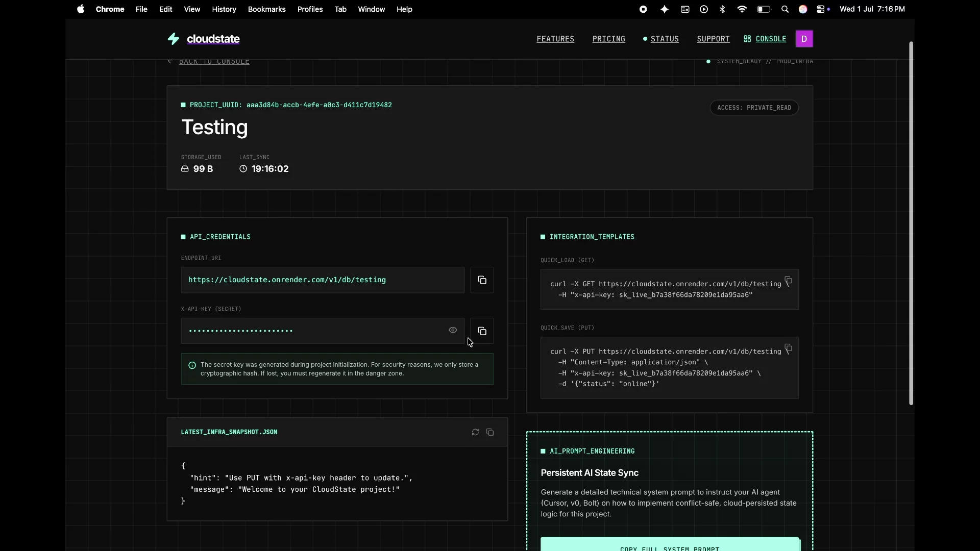Click COPY FULL SYSTEM PROMPT button

[x=670, y=544]
